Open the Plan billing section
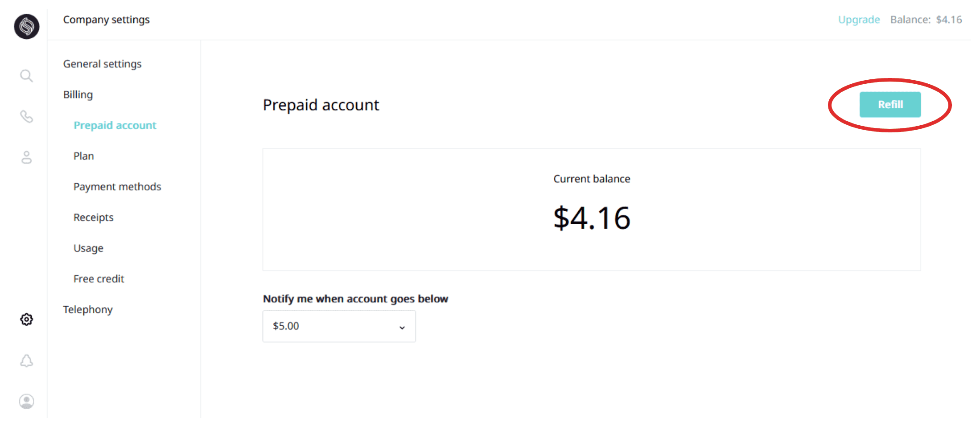 click(x=84, y=156)
